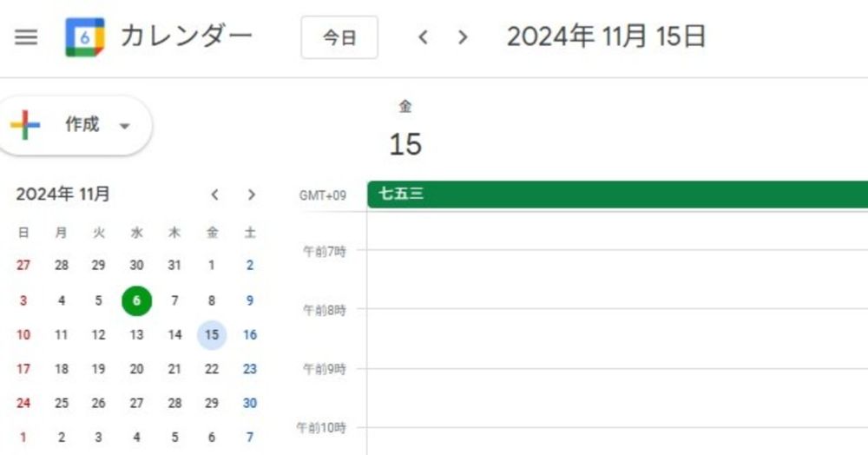The image size is (868, 455).
Task: Show previous month in mini calendar
Action: click(215, 195)
